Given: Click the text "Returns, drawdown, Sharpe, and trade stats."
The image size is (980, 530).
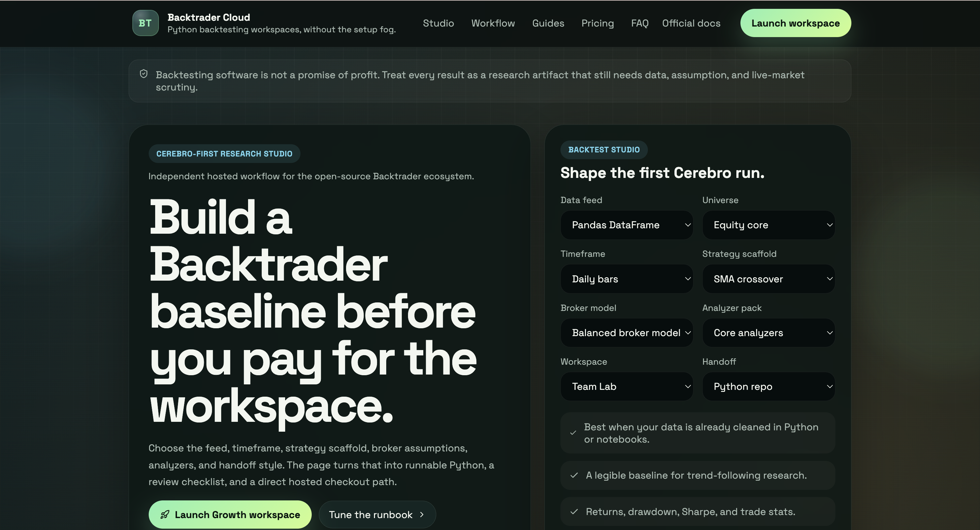Looking at the screenshot, I should pos(690,512).
